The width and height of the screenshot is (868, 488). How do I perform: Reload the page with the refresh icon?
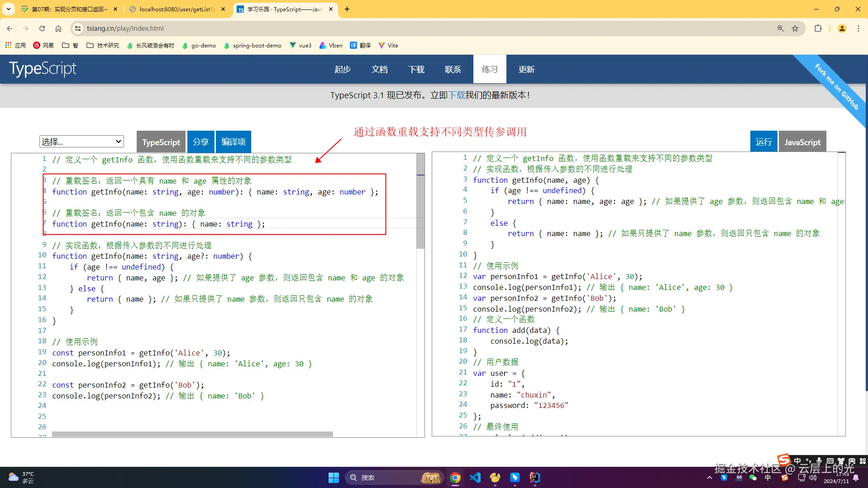coord(42,28)
